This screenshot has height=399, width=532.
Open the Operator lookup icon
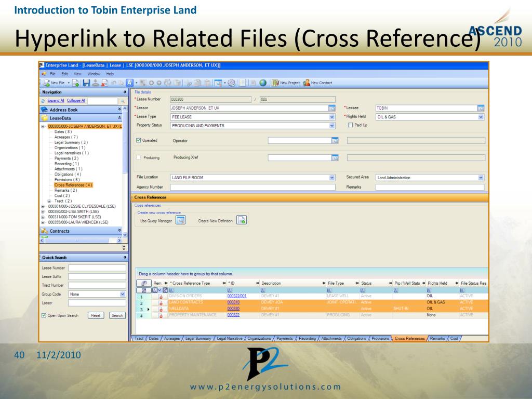(335, 140)
